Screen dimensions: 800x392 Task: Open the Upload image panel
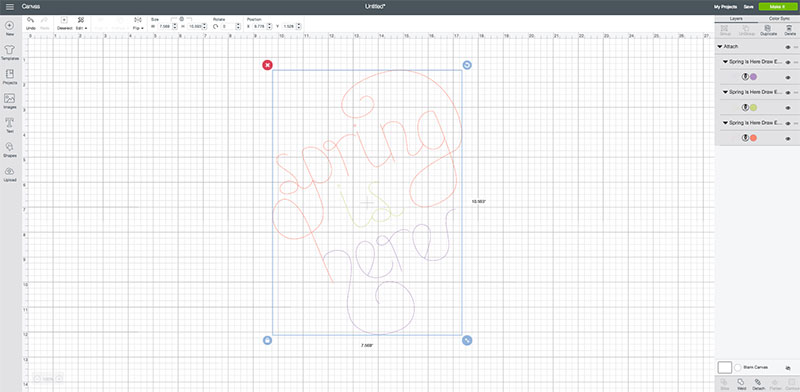[9, 174]
